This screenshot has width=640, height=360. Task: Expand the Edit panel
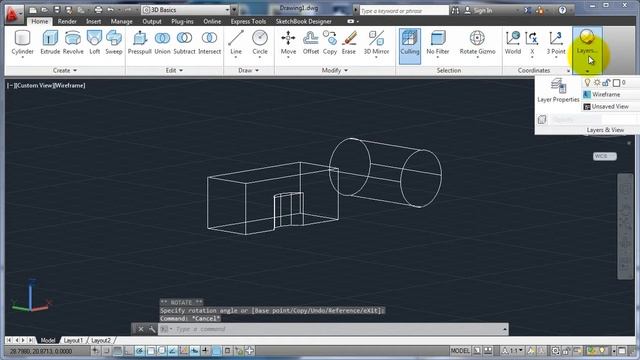point(174,71)
